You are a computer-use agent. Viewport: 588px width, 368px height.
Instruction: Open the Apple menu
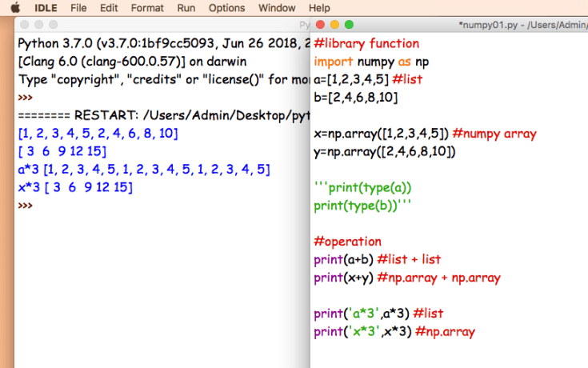pos(14,8)
